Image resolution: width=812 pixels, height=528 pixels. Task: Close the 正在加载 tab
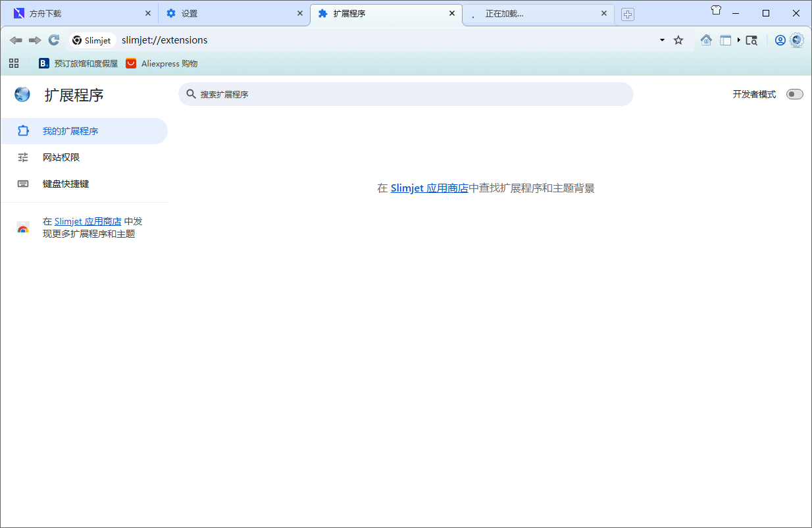[x=604, y=13]
